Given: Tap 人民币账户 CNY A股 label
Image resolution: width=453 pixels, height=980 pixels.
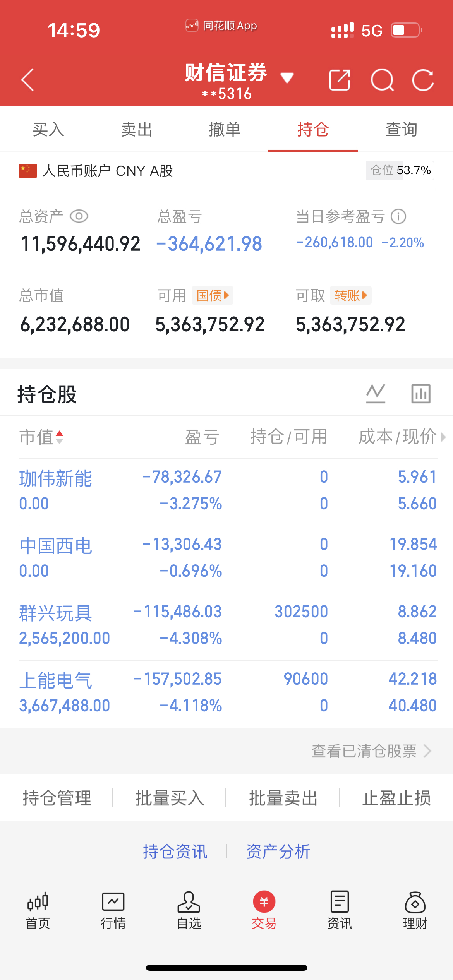Looking at the screenshot, I should coord(107,171).
